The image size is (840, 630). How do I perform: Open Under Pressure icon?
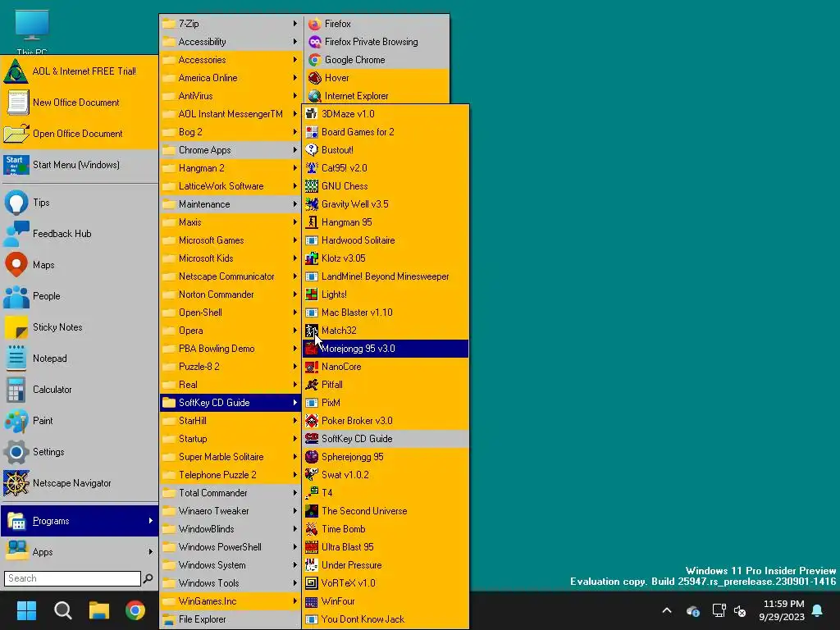pyautogui.click(x=311, y=564)
